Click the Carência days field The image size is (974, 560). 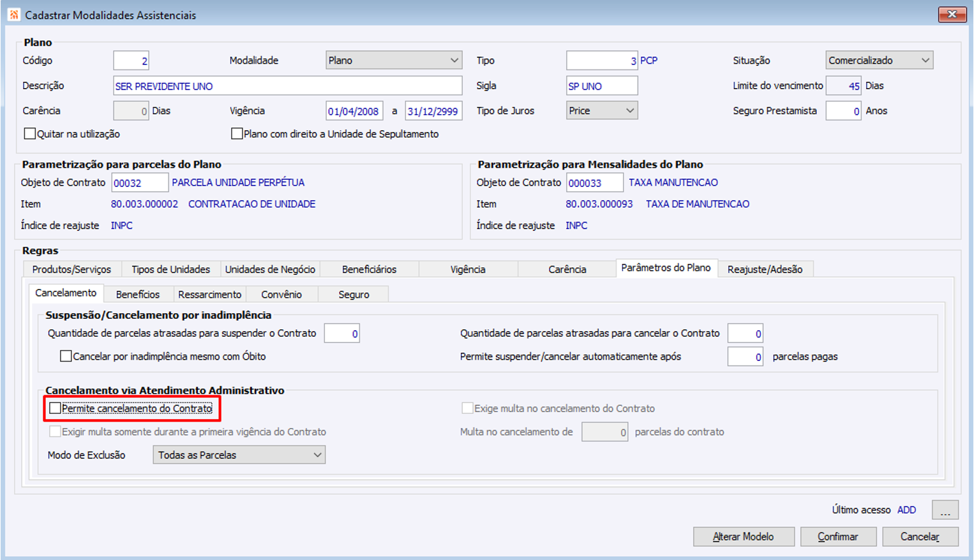point(131,110)
